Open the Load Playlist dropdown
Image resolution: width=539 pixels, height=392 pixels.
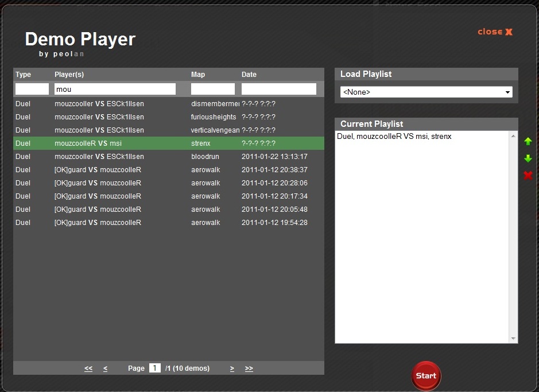click(426, 92)
